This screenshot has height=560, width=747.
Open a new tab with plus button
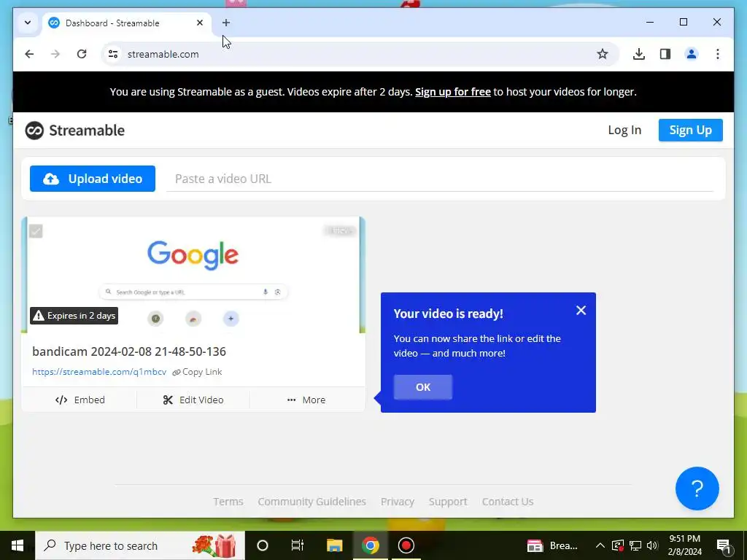coord(226,23)
